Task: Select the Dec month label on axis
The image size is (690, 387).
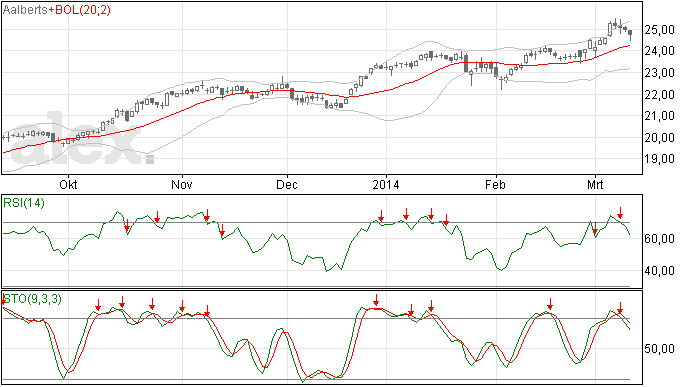Action: pos(287,184)
